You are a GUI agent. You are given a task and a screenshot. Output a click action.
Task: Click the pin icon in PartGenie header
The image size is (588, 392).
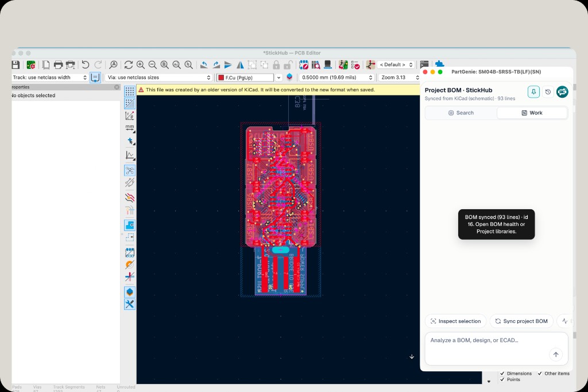click(533, 91)
